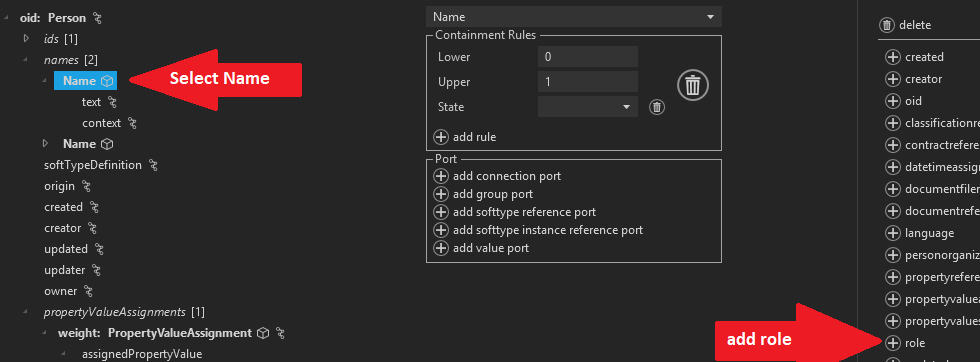Viewport: 980px width, 362px height.
Task: Click the classificationre… item in right list
Action: 942,123
